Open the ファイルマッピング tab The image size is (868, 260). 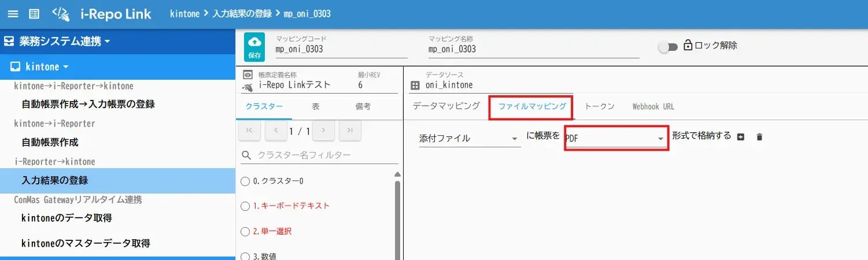pyautogui.click(x=532, y=106)
